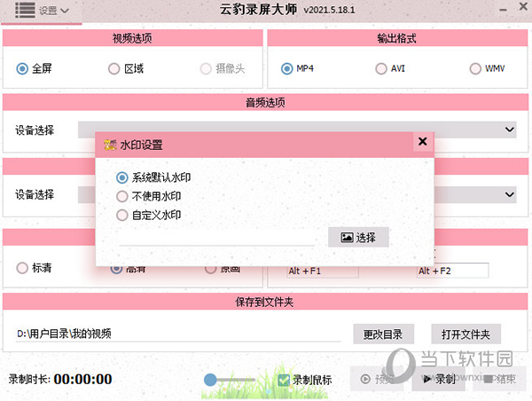532x401 pixels.
Task: Click the Alt+F2 hotkey field
Action: click(x=453, y=271)
